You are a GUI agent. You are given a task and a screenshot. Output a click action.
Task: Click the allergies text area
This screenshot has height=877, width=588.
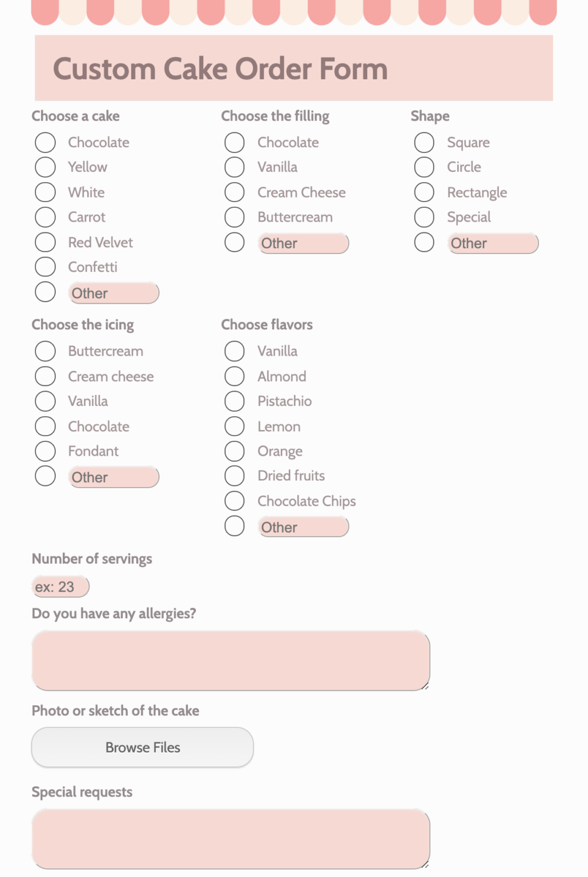point(230,660)
